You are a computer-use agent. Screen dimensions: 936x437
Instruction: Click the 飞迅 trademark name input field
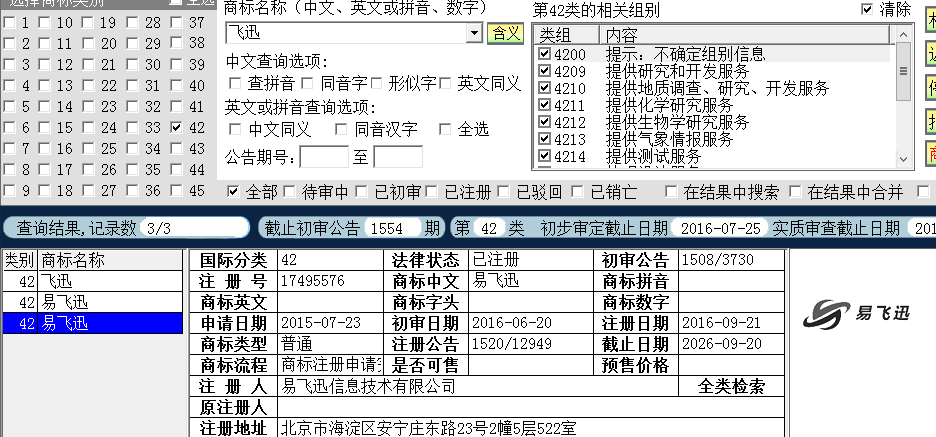[346, 33]
